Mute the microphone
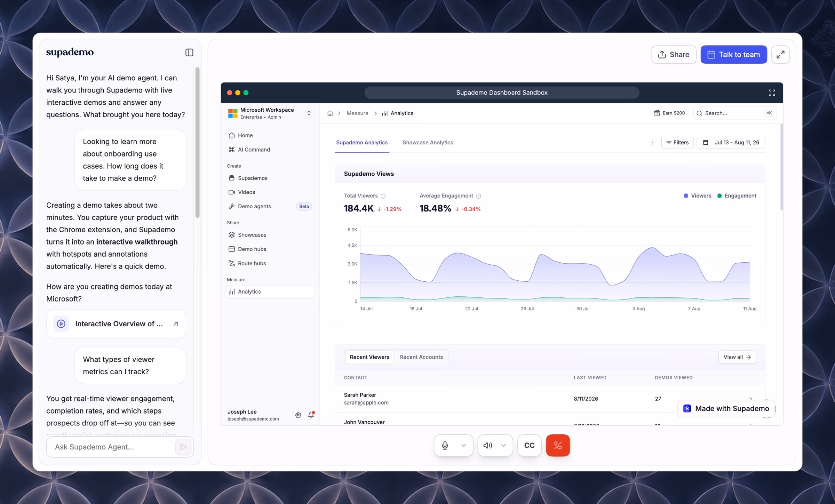The image size is (835, 504). click(x=445, y=446)
